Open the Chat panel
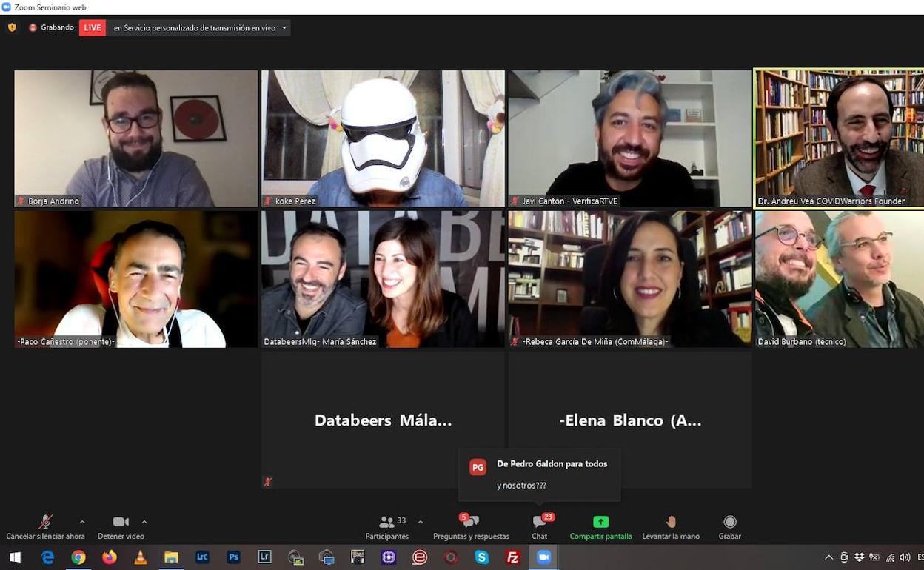The image size is (924, 570). pyautogui.click(x=540, y=526)
